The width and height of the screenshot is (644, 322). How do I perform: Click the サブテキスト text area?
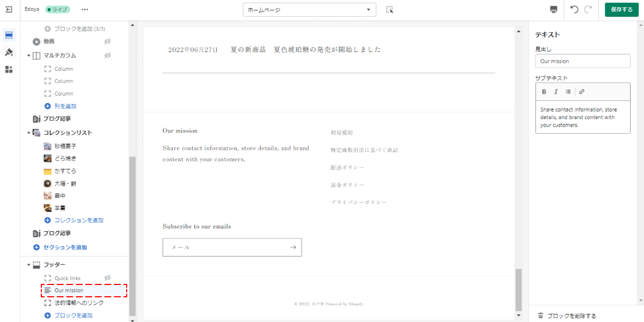pos(582,117)
